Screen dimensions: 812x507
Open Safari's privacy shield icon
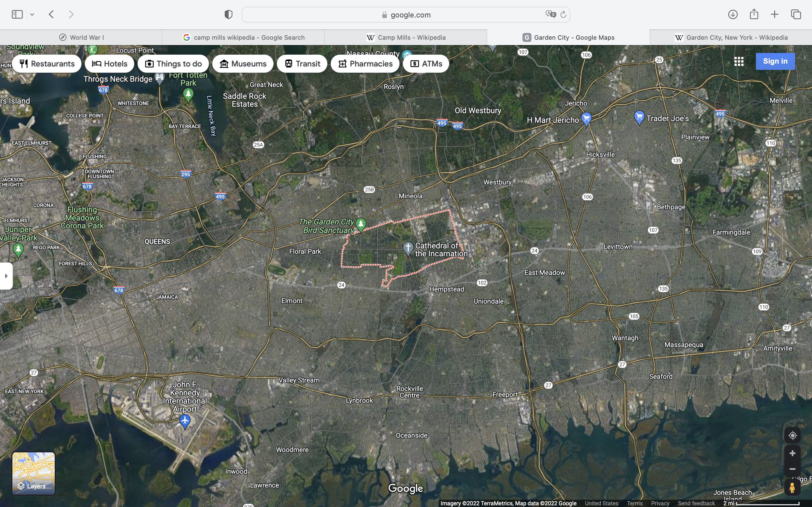[228, 14]
